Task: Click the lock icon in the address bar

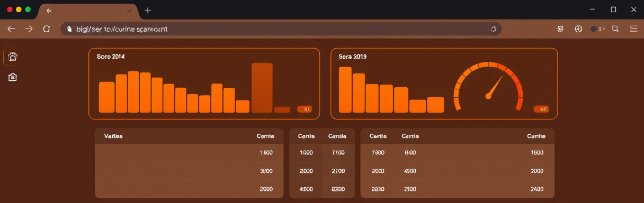Action: click(69, 29)
